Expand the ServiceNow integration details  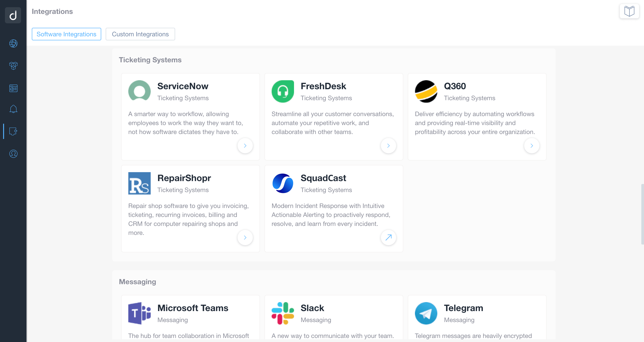tap(245, 145)
